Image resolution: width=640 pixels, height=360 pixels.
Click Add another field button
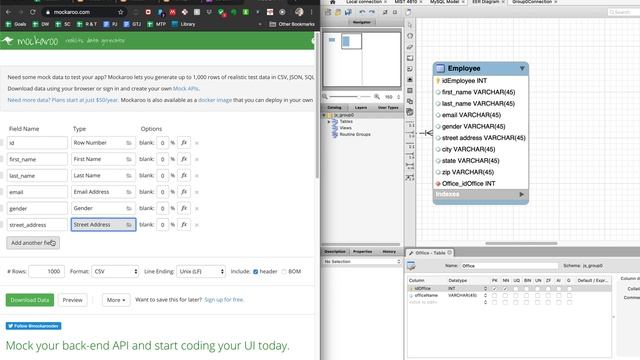(x=33, y=243)
